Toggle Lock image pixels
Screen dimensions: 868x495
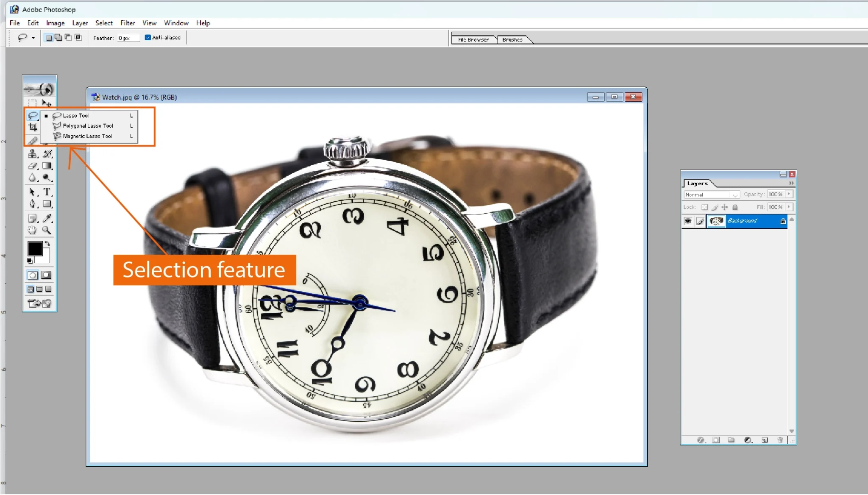[715, 207]
